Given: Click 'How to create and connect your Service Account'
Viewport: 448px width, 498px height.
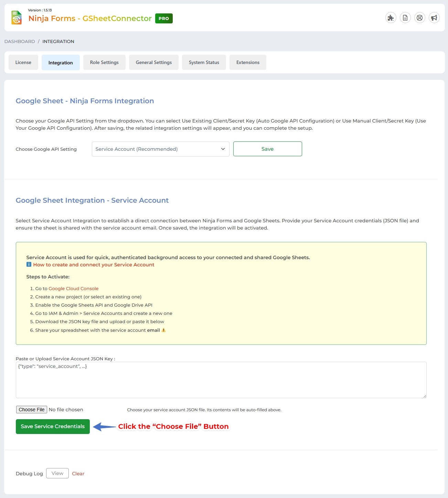Looking at the screenshot, I should point(93,265).
